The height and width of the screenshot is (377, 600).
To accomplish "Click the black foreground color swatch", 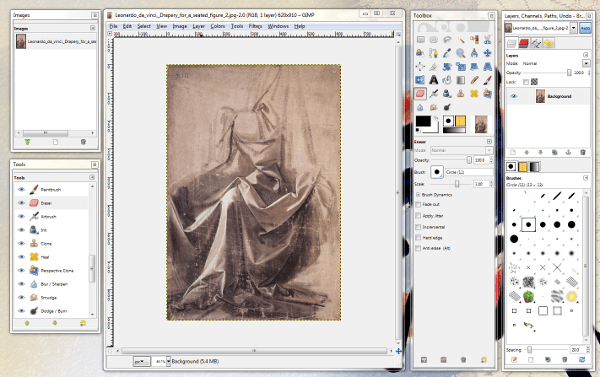I will (423, 121).
